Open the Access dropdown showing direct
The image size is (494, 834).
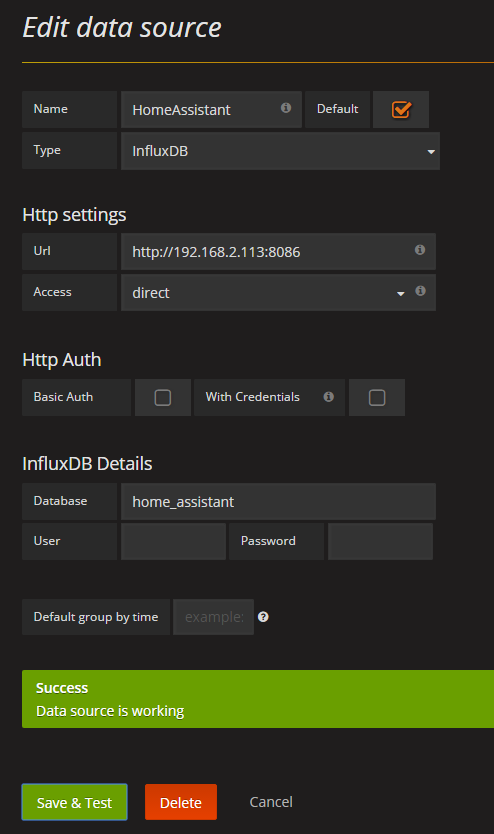tap(266, 293)
